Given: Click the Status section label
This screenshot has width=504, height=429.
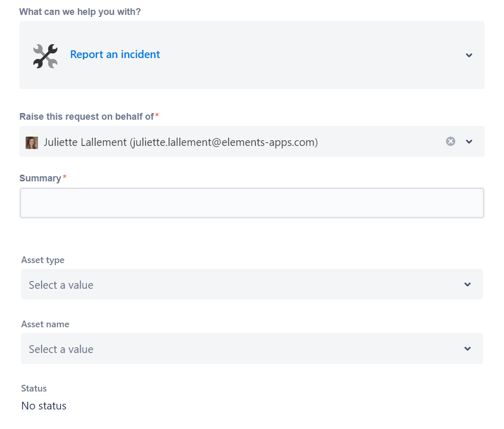Looking at the screenshot, I should tap(34, 388).
